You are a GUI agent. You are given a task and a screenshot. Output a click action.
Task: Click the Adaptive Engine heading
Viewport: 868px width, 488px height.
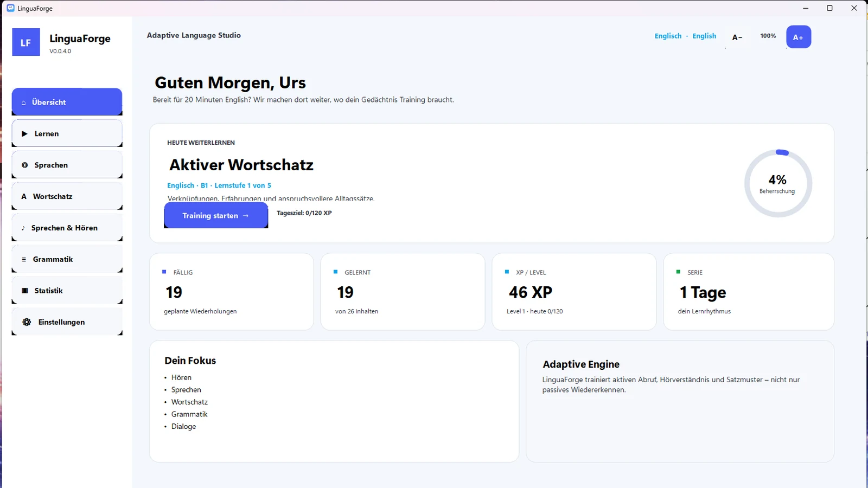tap(581, 364)
